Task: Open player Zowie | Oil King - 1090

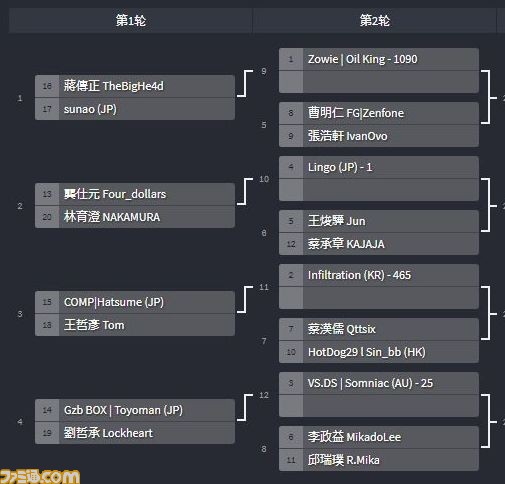Action: click(x=379, y=59)
